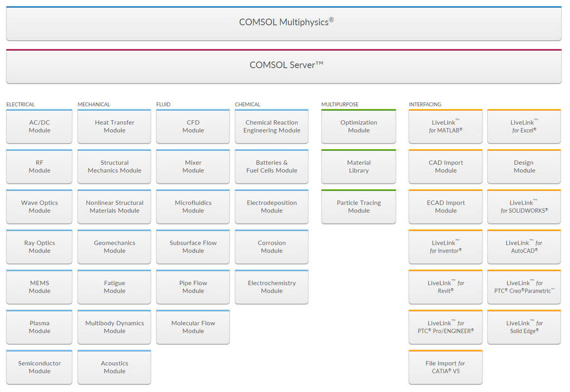
Task: Select the Optimization Module tile
Action: (358, 126)
